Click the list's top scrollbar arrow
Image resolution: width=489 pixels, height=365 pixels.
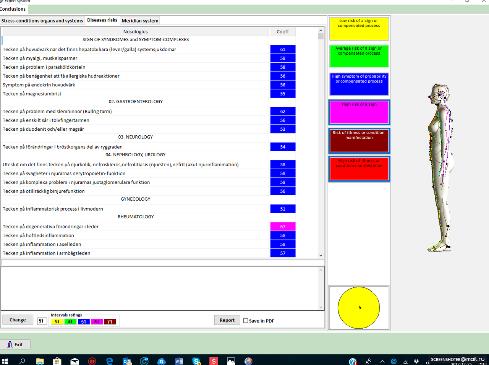(x=321, y=31)
